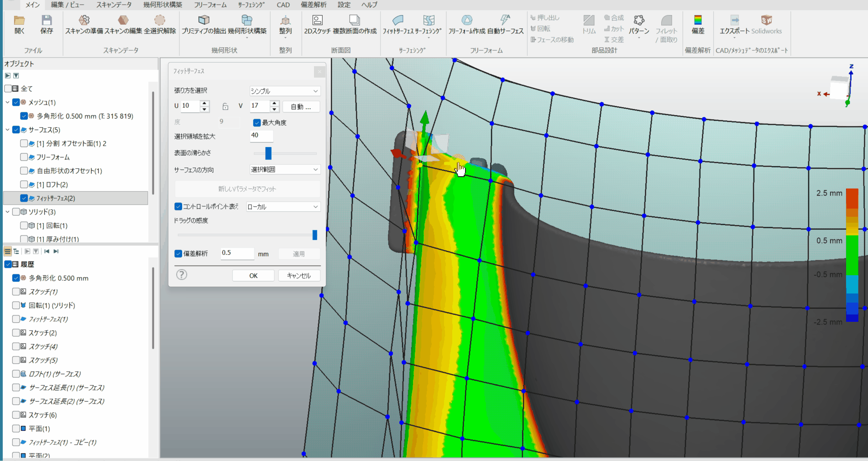Open the スキャンの準備 tool

[x=84, y=21]
